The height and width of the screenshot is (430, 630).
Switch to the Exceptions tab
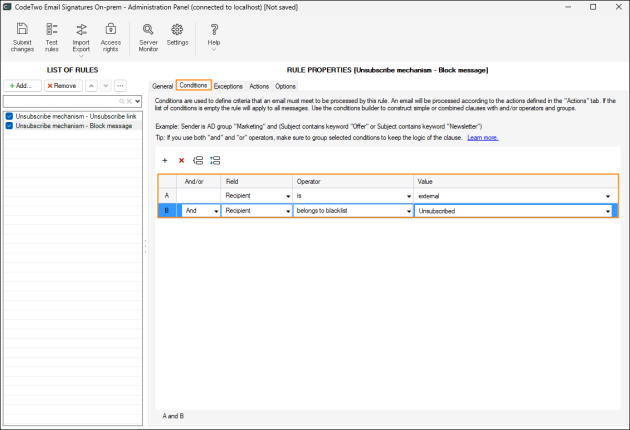pyautogui.click(x=228, y=86)
